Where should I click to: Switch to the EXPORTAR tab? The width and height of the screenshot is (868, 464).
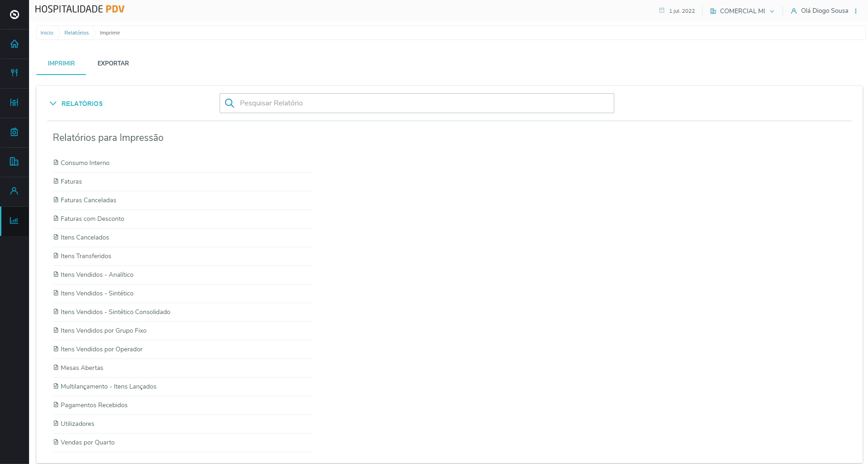[x=113, y=63]
